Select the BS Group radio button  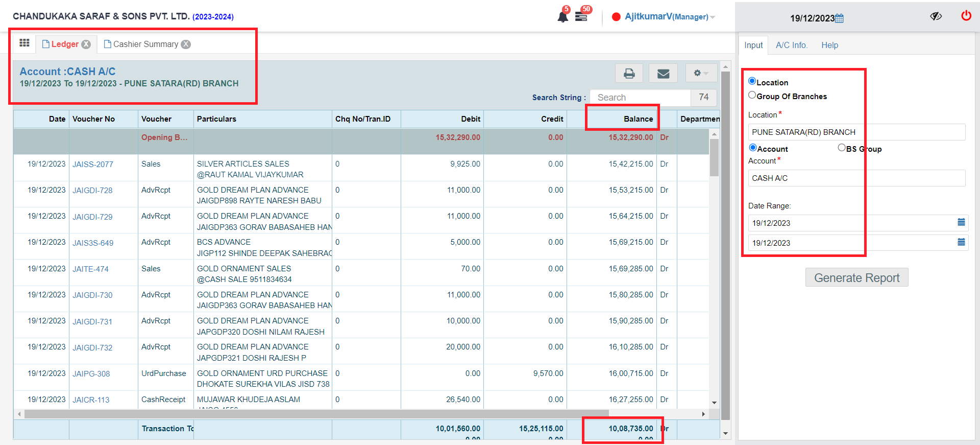(842, 148)
